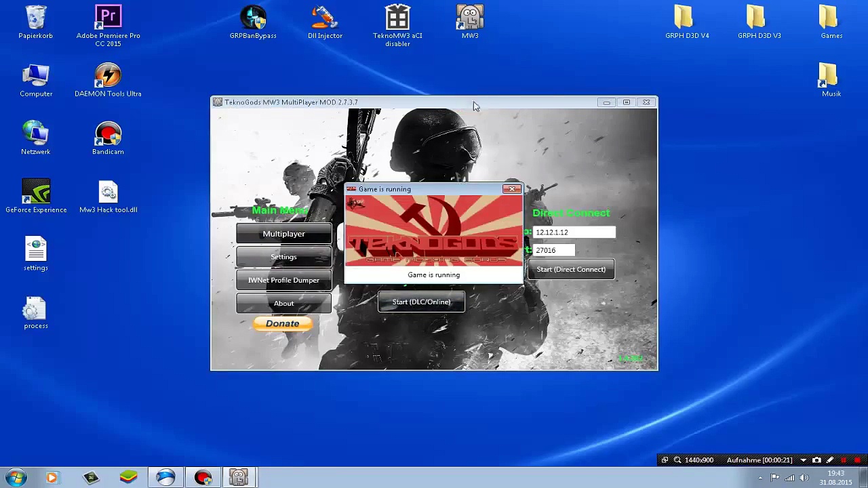Expand the recorder bar dropdown arrow
Viewport: 868px width, 488px height.
[x=803, y=460]
